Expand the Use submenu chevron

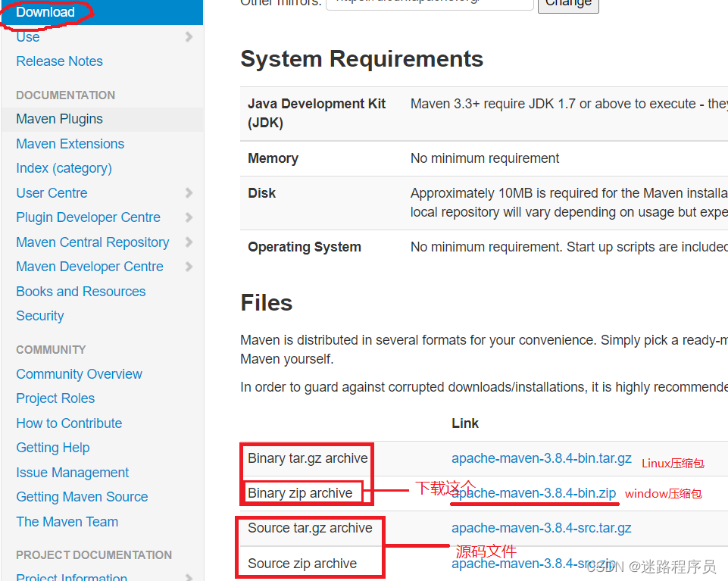pyautogui.click(x=189, y=36)
